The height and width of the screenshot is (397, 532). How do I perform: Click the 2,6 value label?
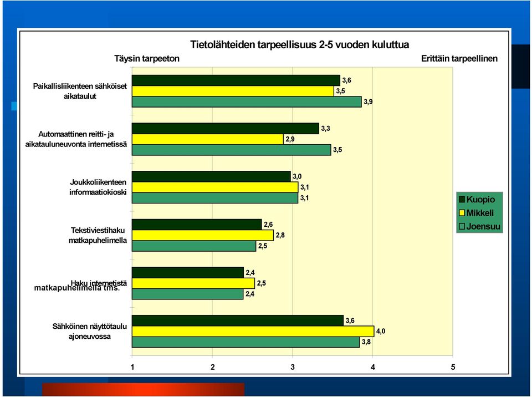tap(268, 225)
